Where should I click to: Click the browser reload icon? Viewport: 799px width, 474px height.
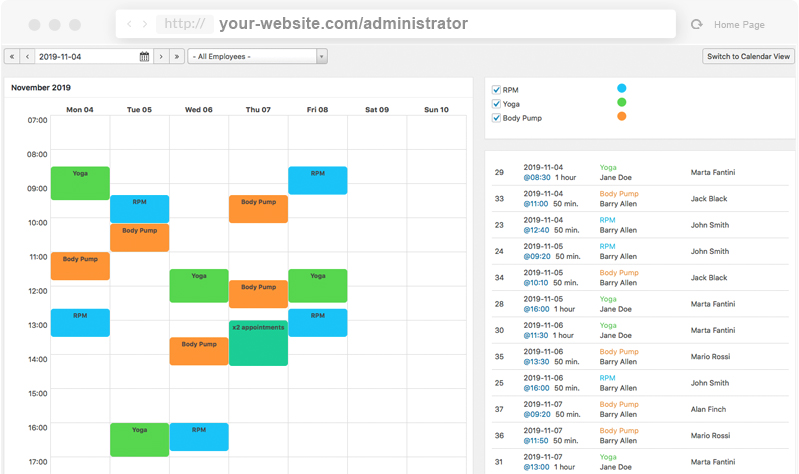(x=697, y=24)
